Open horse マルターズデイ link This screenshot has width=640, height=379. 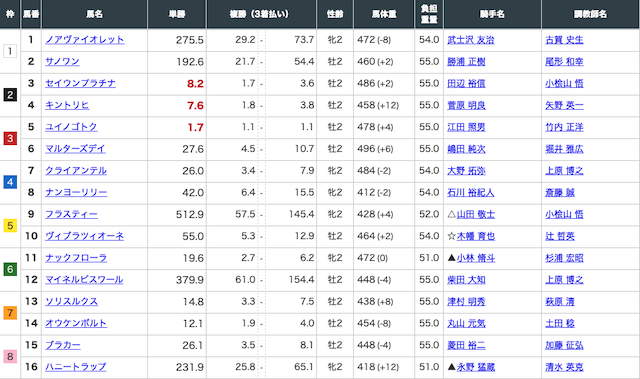(x=75, y=149)
